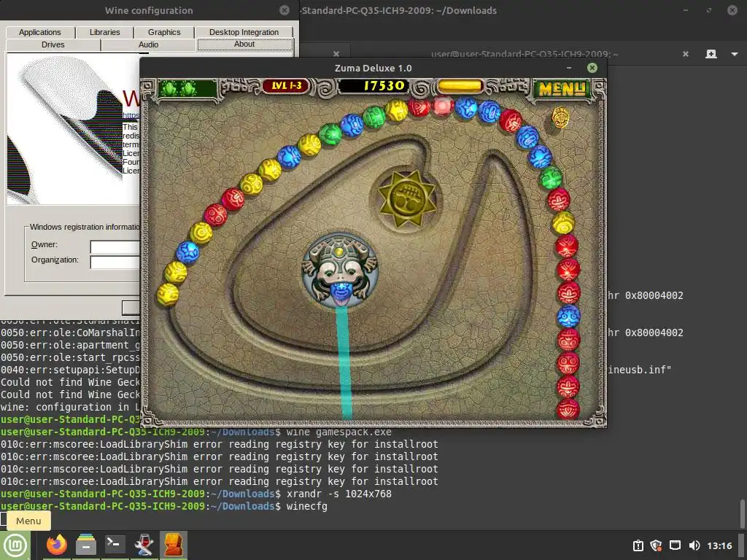Shoot at the flashing pink ball

point(443,106)
